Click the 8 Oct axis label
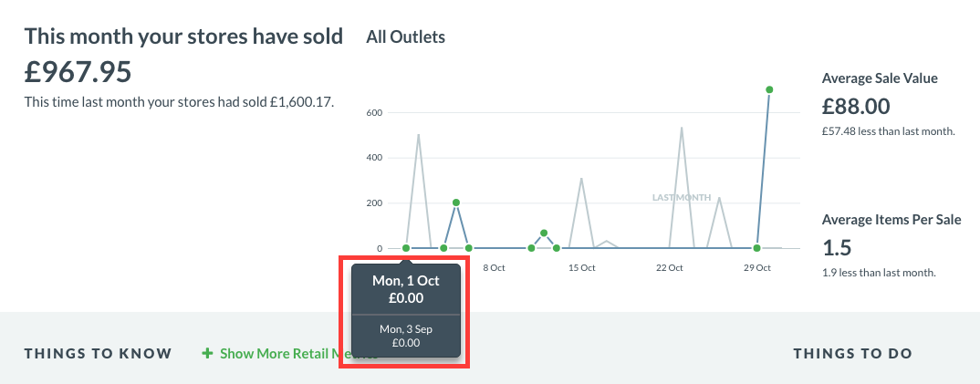 click(x=494, y=268)
